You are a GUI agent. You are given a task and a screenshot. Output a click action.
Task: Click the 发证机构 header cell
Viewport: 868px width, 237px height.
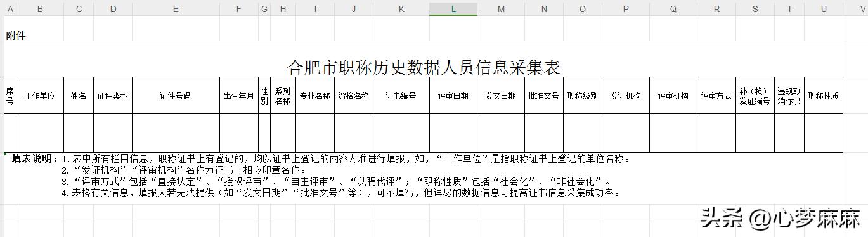[x=626, y=96]
